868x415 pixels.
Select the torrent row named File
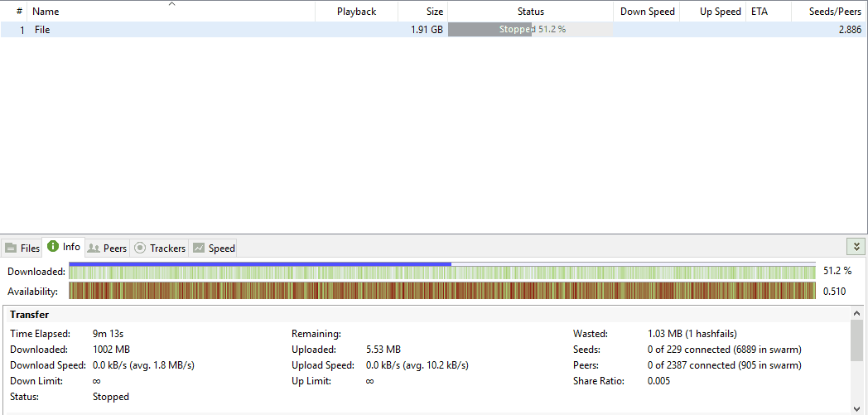pyautogui.click(x=434, y=30)
